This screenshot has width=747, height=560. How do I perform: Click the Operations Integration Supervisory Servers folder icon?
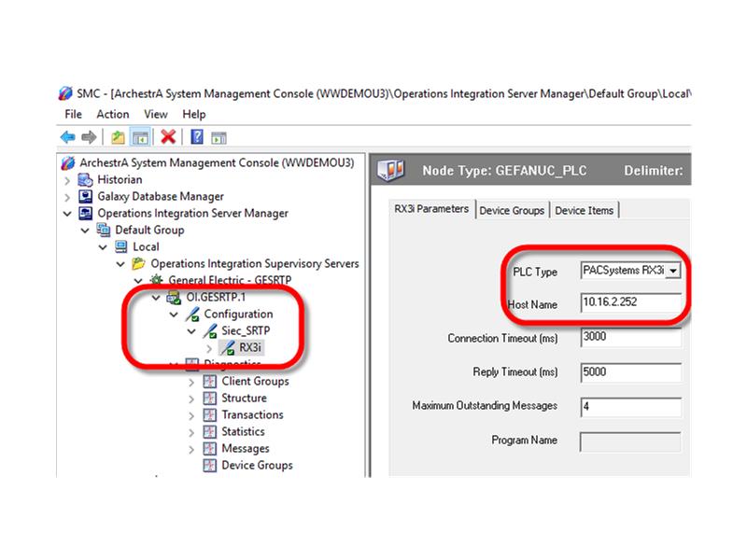(x=138, y=263)
